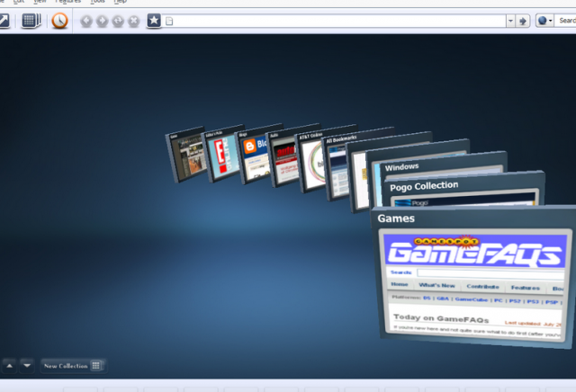Click the PSP platform link
The height and width of the screenshot is (392, 576).
552,302
